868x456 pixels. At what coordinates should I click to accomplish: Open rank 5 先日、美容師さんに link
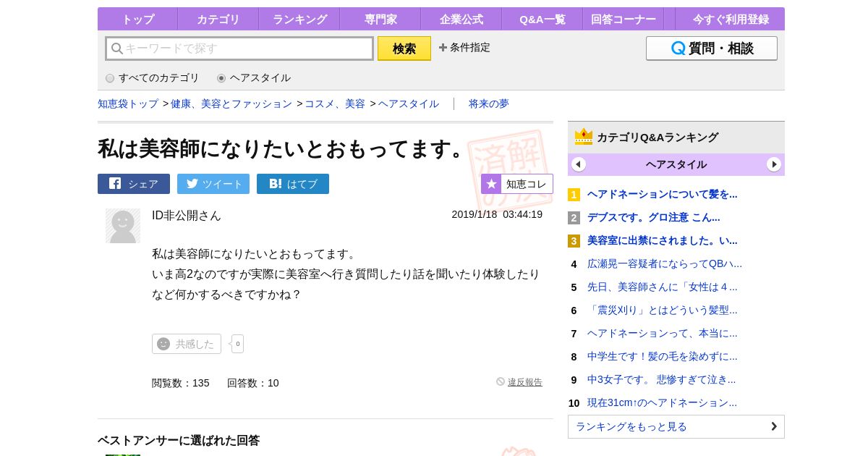pos(663,287)
